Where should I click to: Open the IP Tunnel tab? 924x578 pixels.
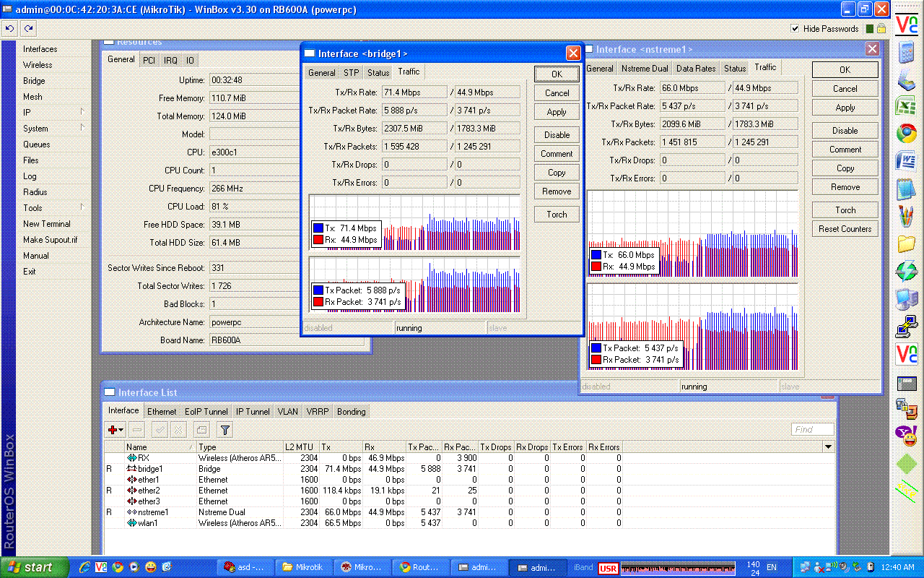click(x=253, y=412)
